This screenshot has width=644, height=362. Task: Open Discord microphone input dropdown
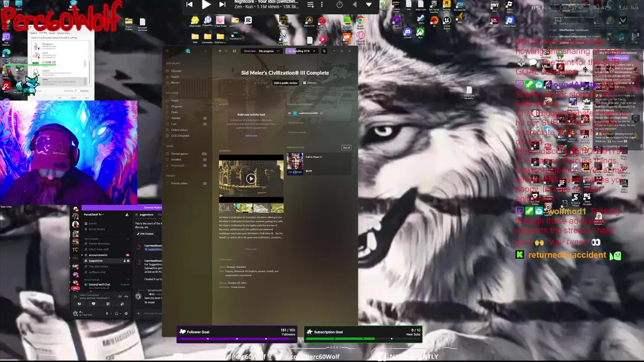point(111,314)
